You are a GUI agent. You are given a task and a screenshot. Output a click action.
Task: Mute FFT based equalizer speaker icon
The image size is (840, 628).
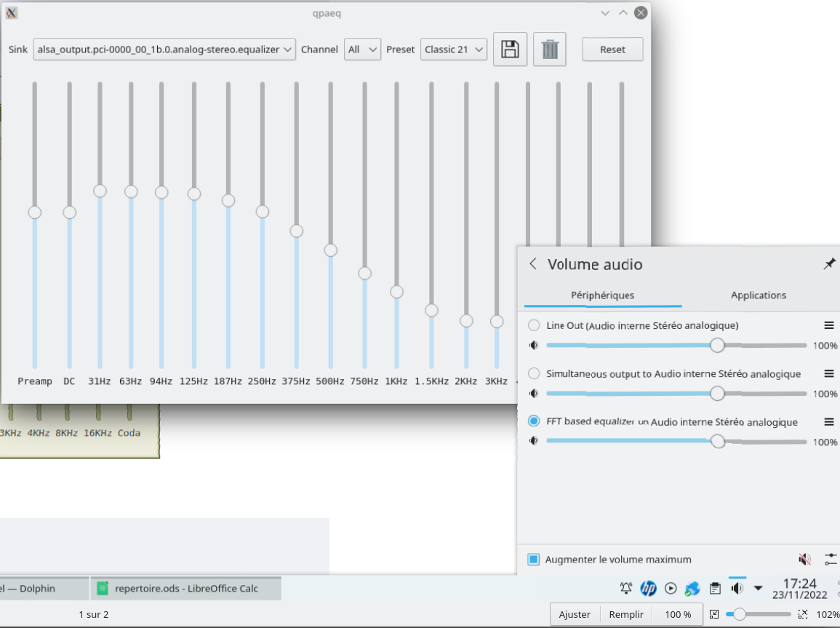(534, 440)
